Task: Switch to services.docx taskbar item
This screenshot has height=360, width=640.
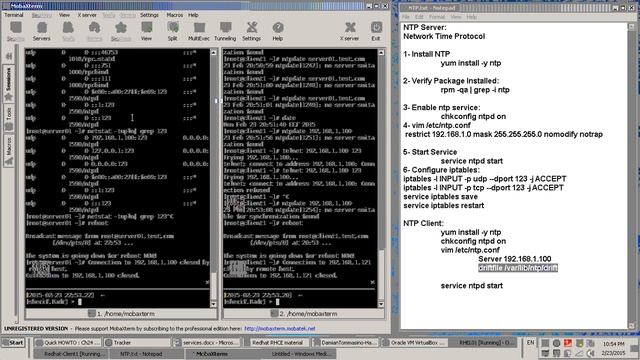Action: click(x=208, y=343)
